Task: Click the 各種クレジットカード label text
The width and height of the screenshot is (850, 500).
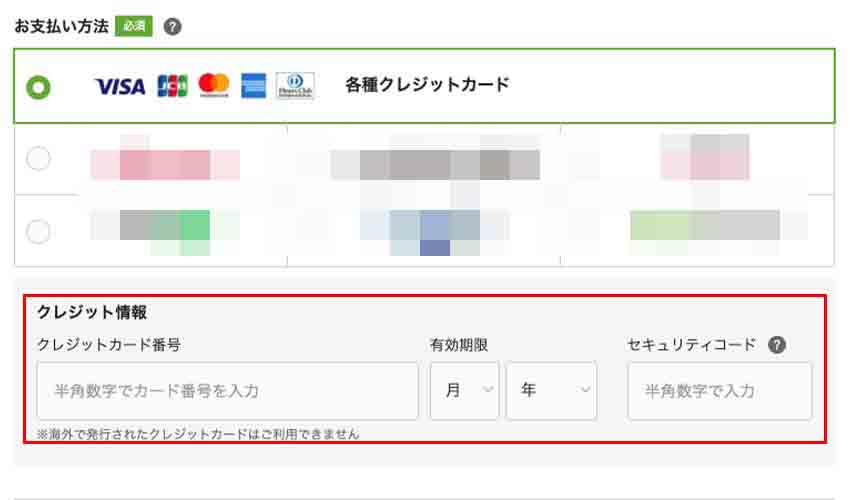Action: coord(427,85)
